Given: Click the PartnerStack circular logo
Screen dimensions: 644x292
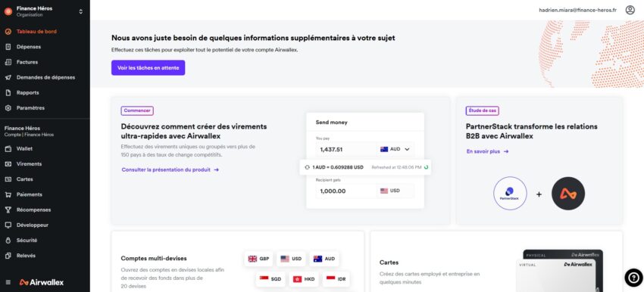Looking at the screenshot, I should [x=510, y=193].
